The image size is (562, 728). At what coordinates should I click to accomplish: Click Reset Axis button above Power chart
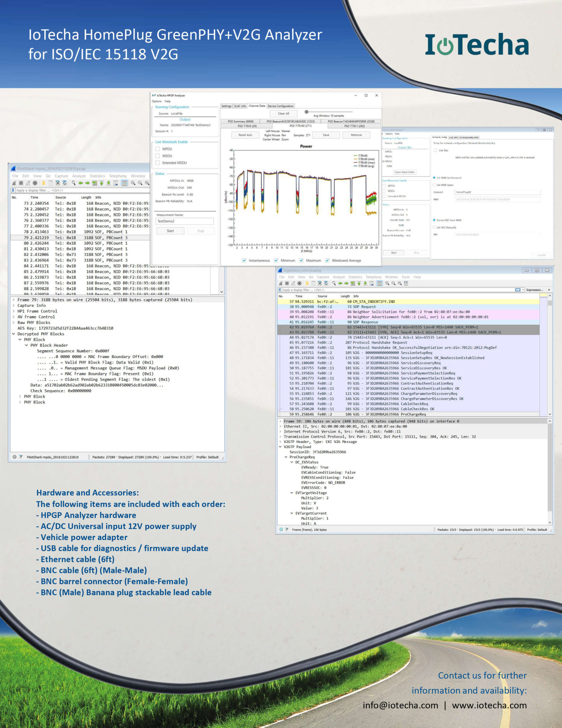click(245, 135)
